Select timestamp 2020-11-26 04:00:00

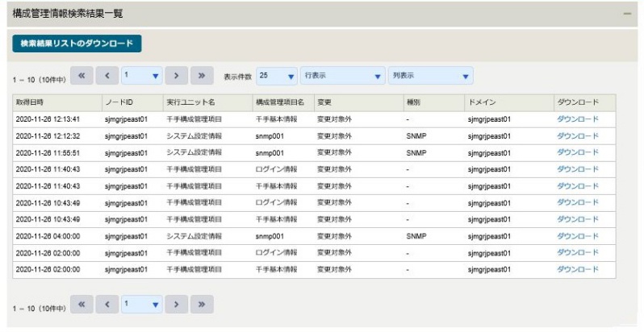(x=48, y=236)
